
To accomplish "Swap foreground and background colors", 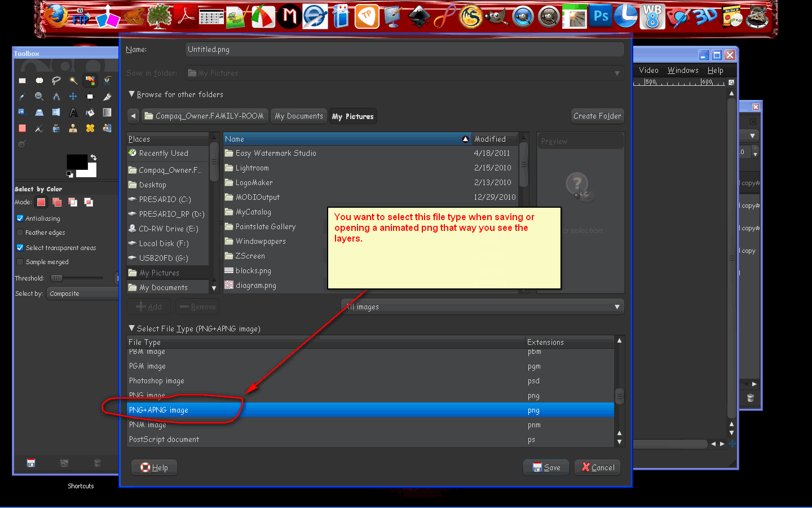I will 94,157.
